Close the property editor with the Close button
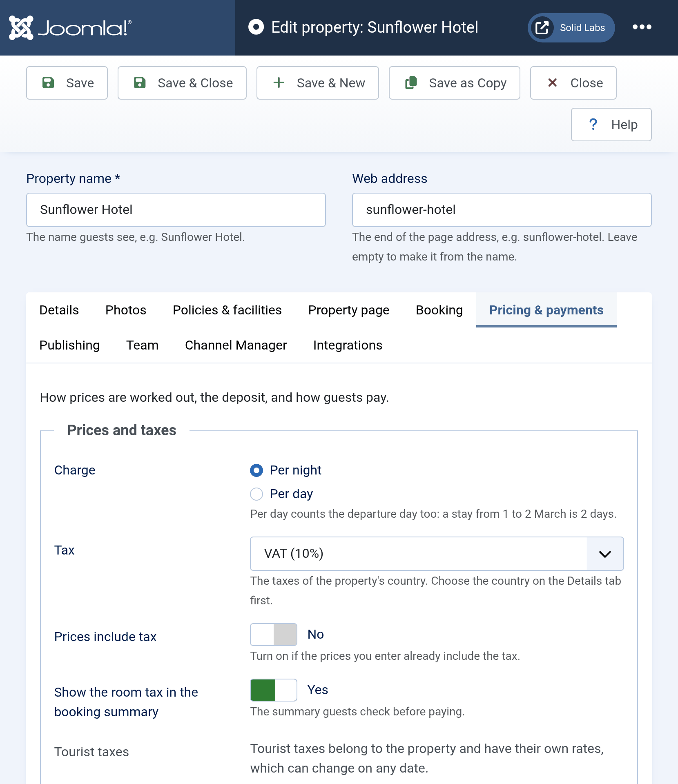 click(x=573, y=83)
